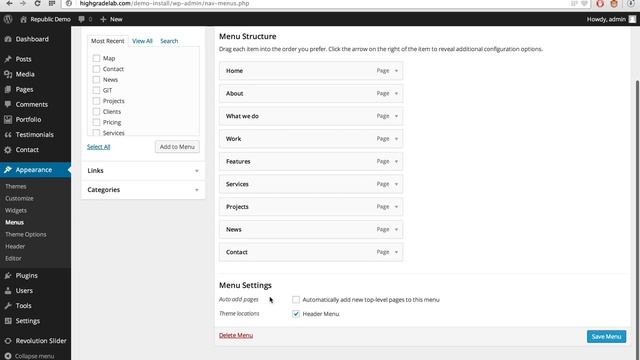Check the News page checkbox

pyautogui.click(x=96, y=80)
